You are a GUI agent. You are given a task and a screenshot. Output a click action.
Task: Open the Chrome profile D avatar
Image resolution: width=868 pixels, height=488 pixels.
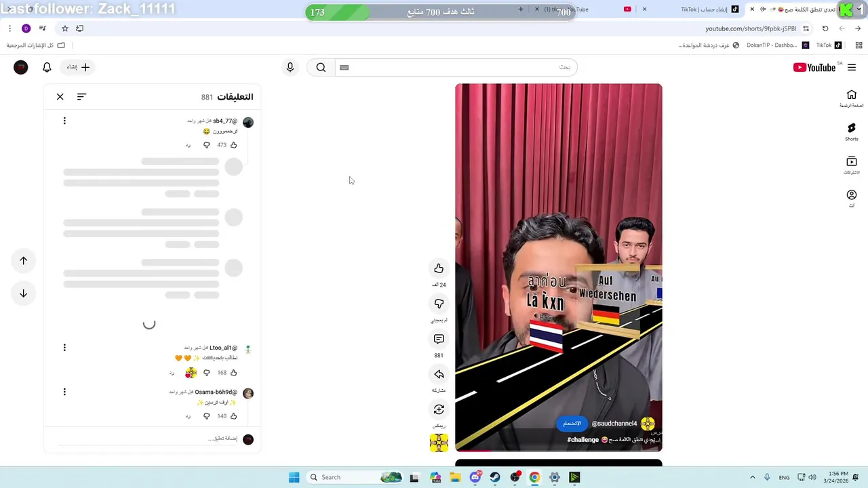pos(26,28)
